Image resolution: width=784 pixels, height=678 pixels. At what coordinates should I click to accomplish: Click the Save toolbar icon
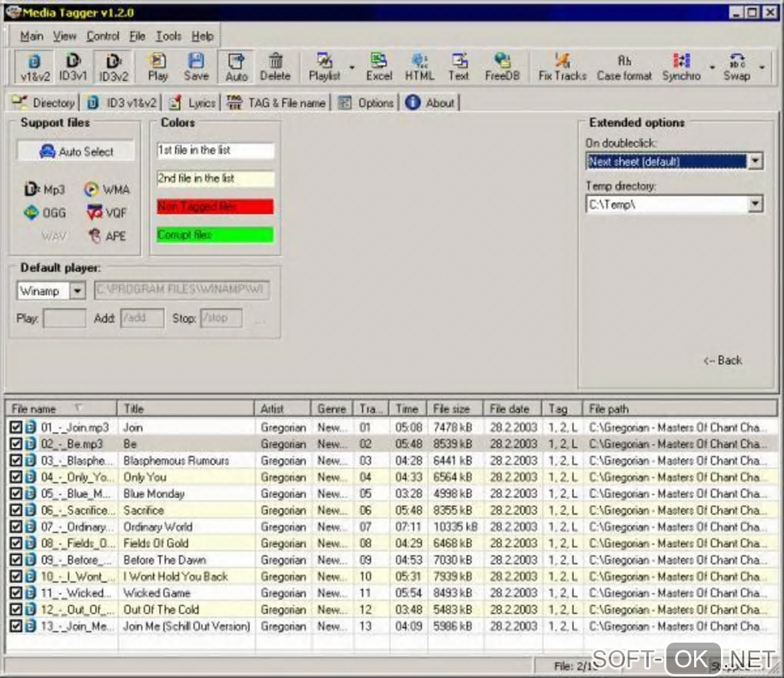(x=196, y=67)
